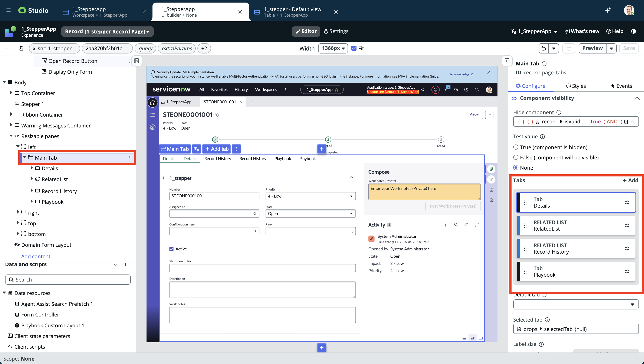This screenshot has height=364, width=644.
Task: Switch to the Styles tab
Action: click(576, 86)
